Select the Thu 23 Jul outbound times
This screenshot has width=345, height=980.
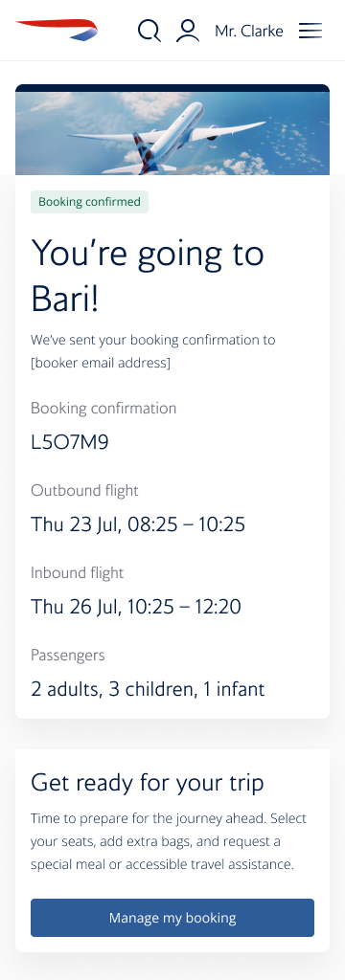click(x=138, y=524)
